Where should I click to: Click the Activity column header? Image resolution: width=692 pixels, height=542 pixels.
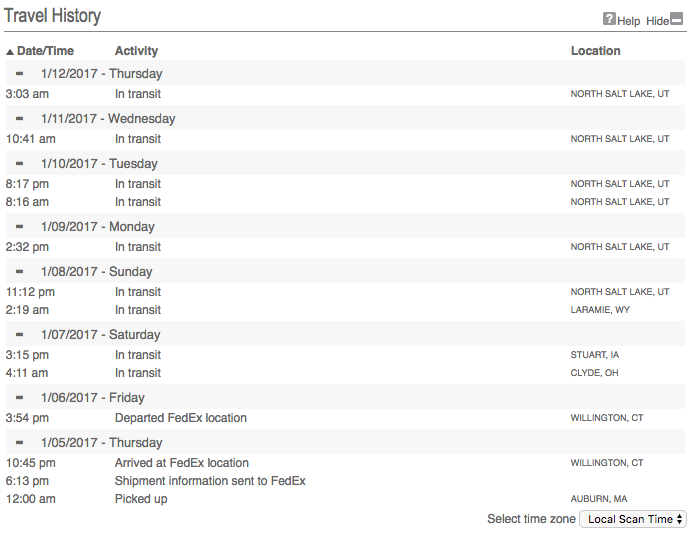click(136, 51)
